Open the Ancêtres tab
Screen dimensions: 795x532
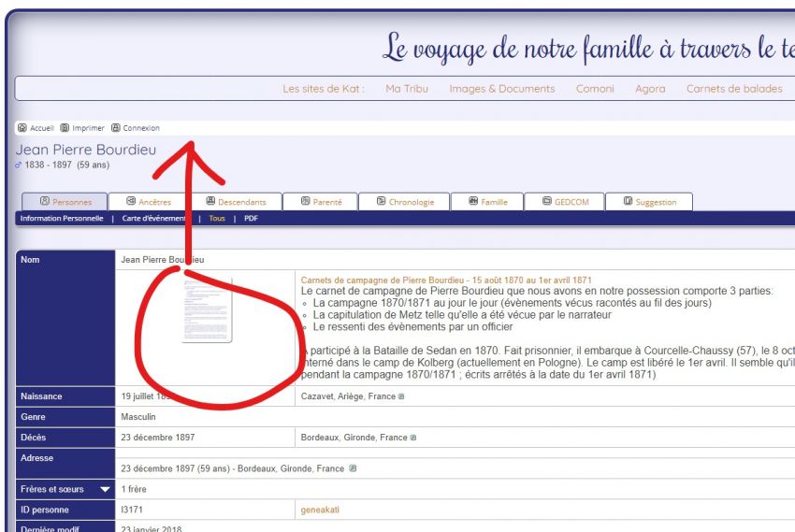[148, 202]
